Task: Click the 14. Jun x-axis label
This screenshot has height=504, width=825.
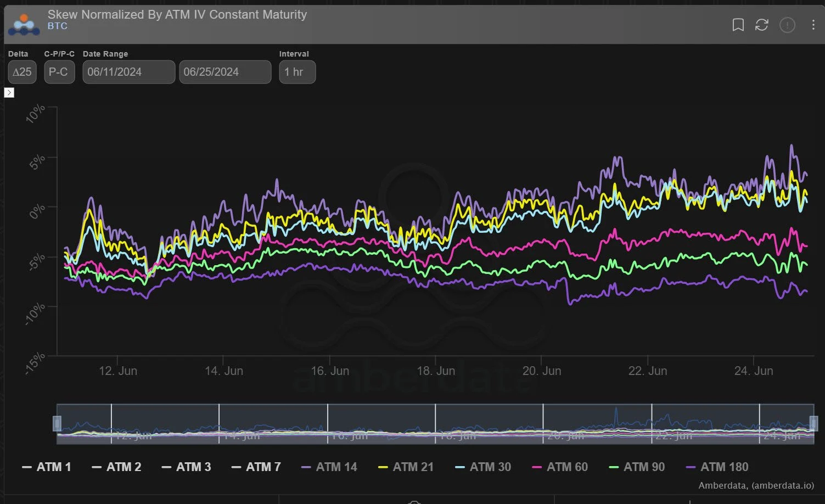Action: tap(224, 371)
